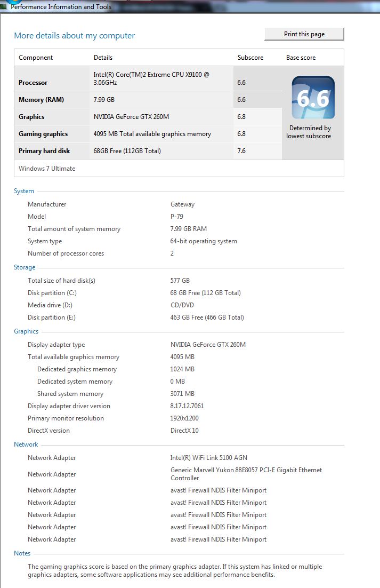Viewport: 380px width, 588px height.
Task: Select the driver version 8.17.12.7061
Action: tap(187, 406)
